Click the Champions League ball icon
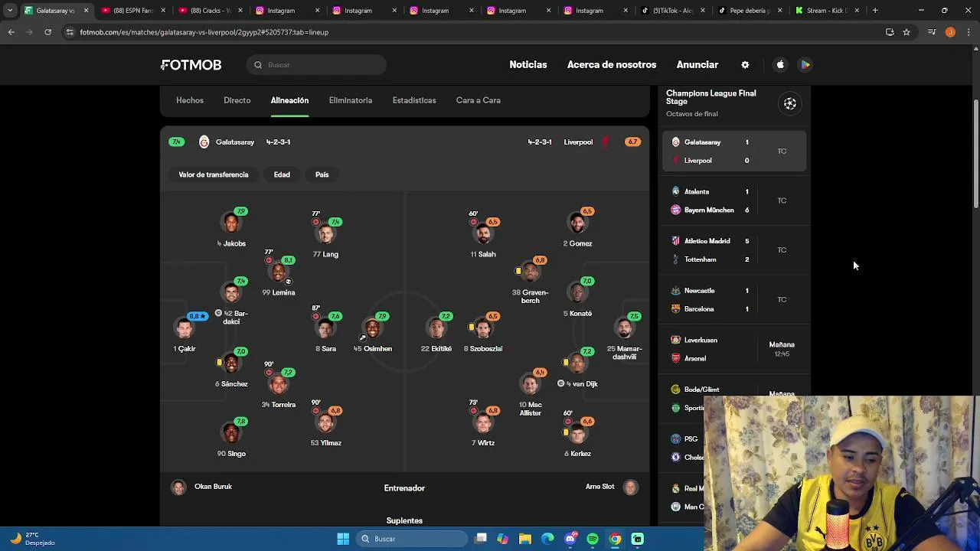Image resolution: width=980 pixels, height=551 pixels. [790, 103]
